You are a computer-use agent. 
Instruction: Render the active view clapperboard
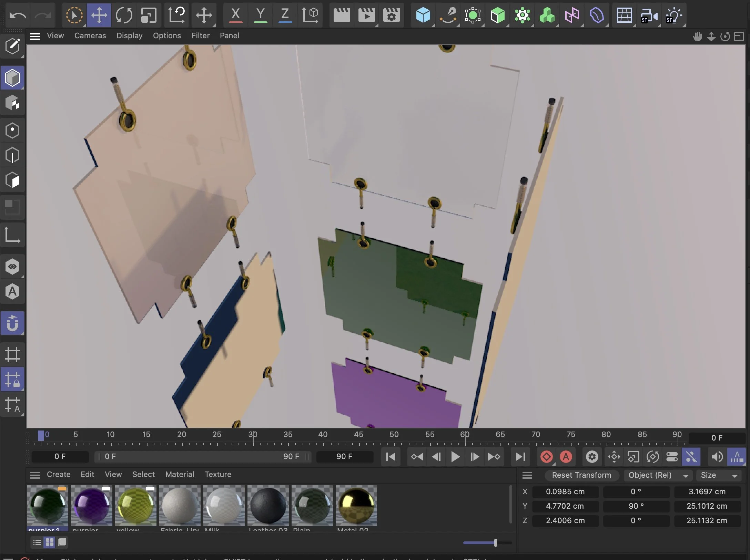pyautogui.click(x=342, y=15)
